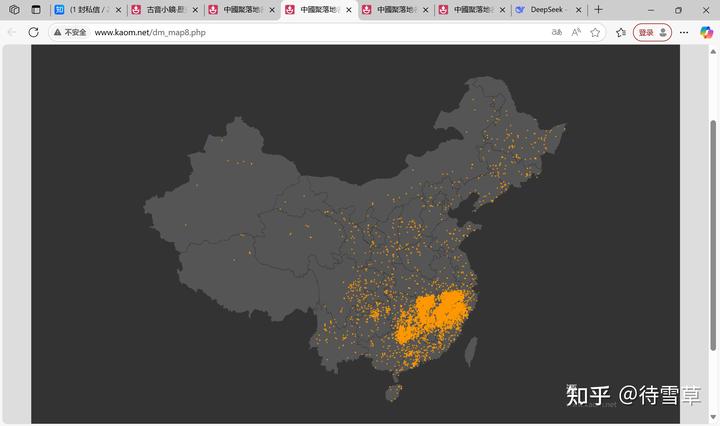Open the translate page icon
720x426 pixels.
coord(557,32)
